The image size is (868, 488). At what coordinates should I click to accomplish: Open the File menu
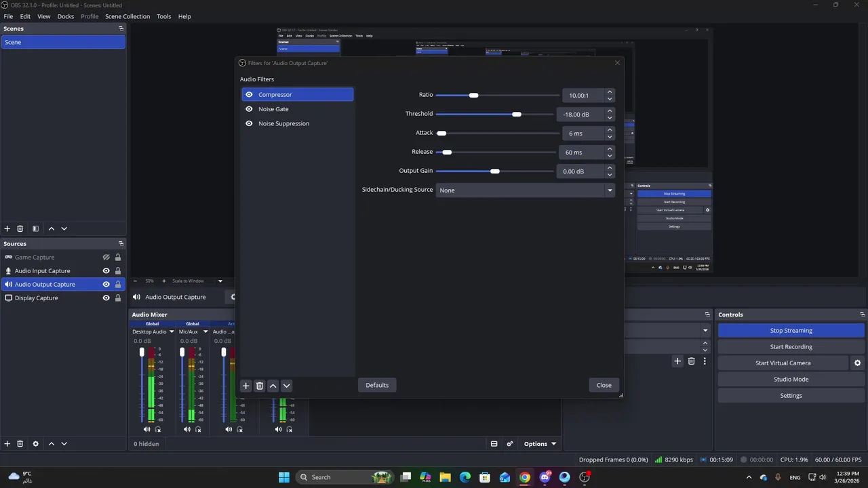[8, 16]
